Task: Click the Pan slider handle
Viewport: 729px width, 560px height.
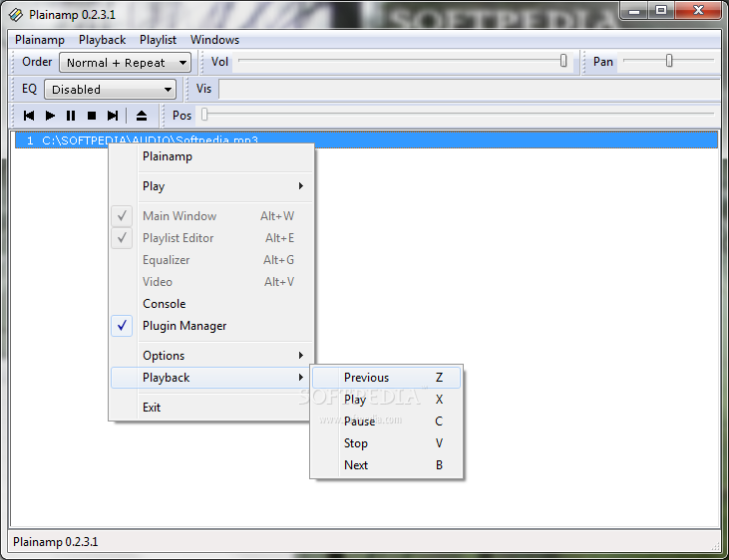Action: pos(669,61)
